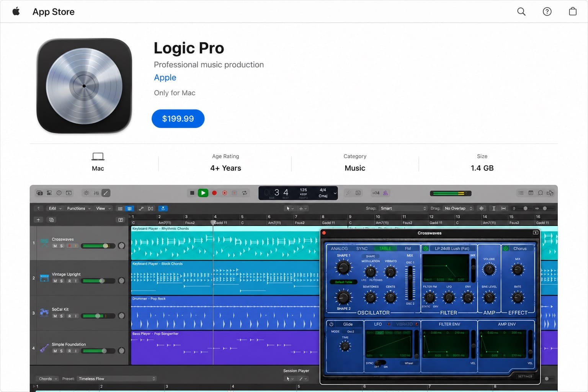Click the waveform zoom icon

pos(482,209)
